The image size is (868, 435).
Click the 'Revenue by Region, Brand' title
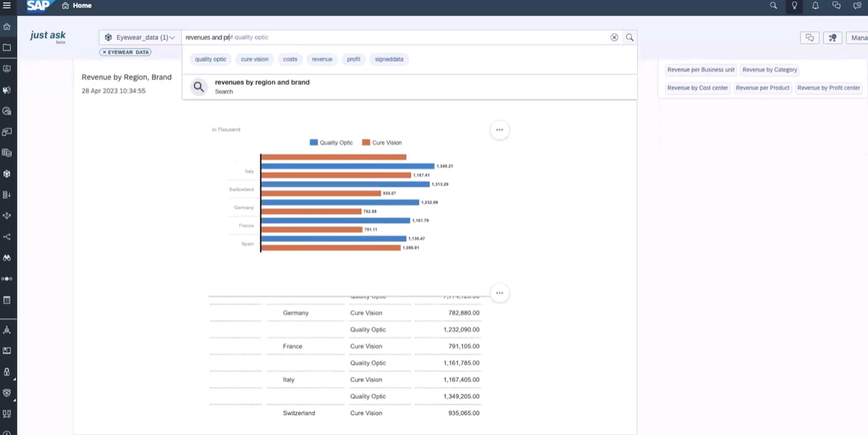126,77
